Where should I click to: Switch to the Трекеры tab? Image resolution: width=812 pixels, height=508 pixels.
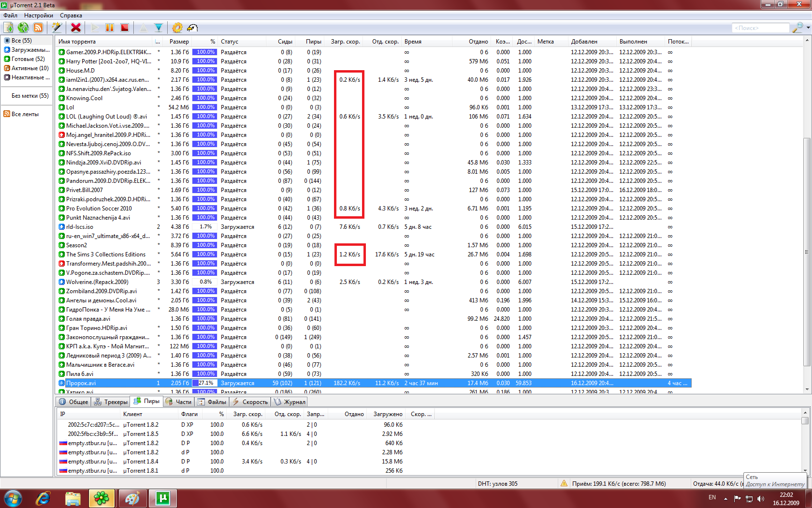(111, 402)
